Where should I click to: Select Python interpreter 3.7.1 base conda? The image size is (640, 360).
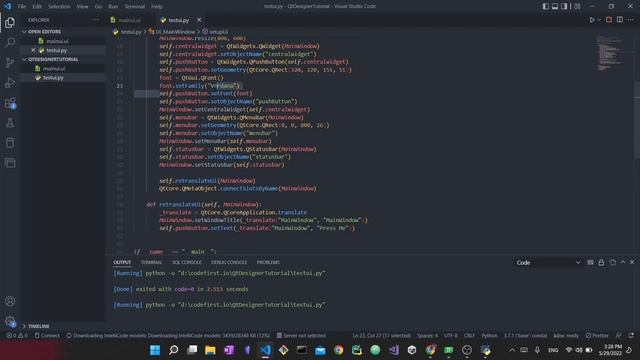coord(525,336)
